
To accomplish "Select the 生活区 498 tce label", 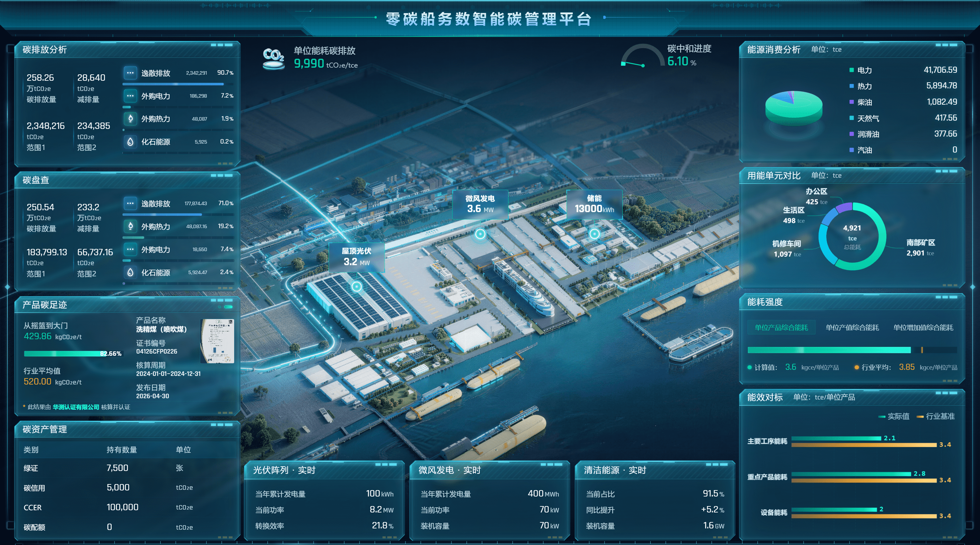I will point(794,215).
